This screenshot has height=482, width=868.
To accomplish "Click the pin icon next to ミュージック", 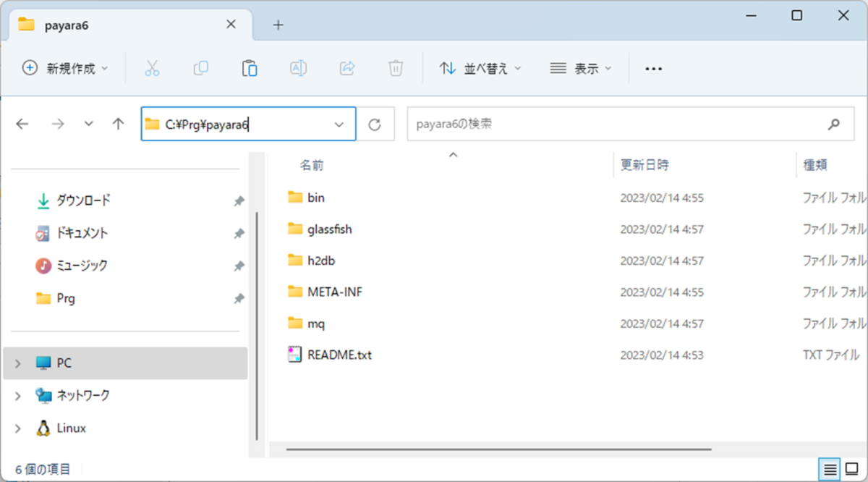I will pyautogui.click(x=239, y=266).
